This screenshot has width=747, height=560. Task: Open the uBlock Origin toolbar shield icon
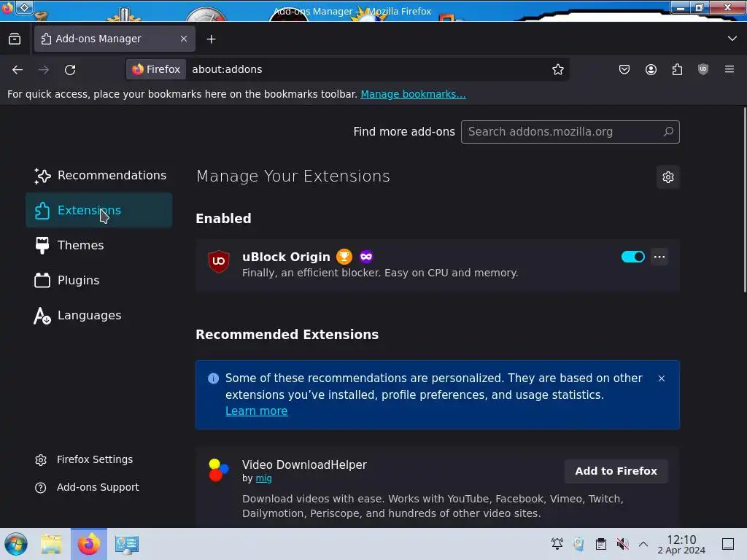(x=703, y=69)
